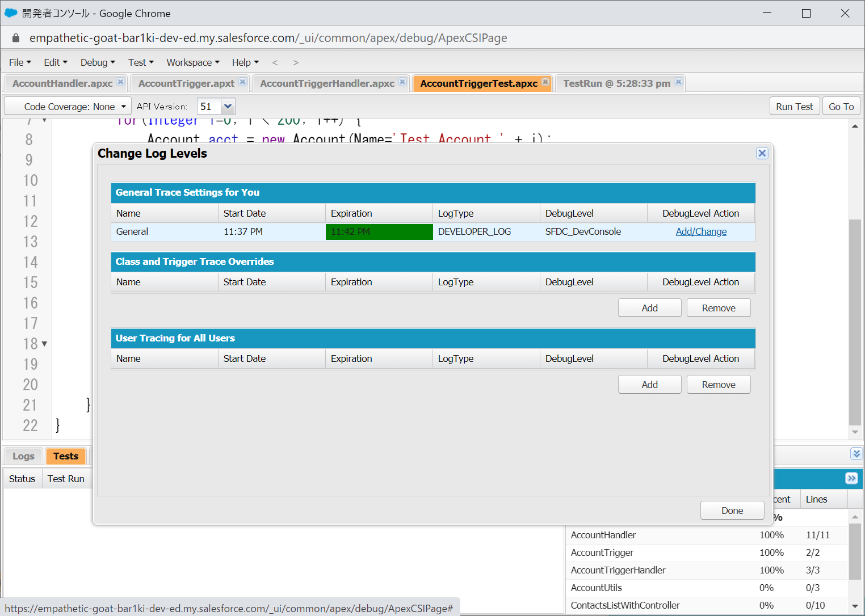Click the green 11:42 PM expiration cell

coord(379,232)
